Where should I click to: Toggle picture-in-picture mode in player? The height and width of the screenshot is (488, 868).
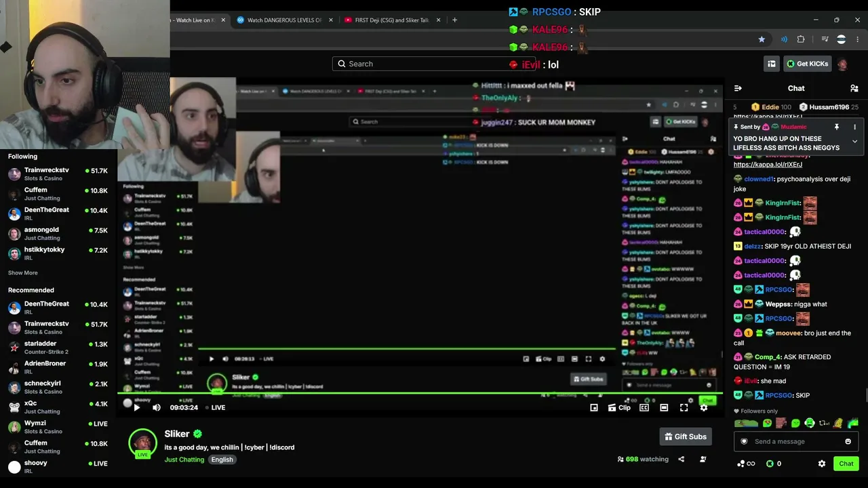pos(594,407)
